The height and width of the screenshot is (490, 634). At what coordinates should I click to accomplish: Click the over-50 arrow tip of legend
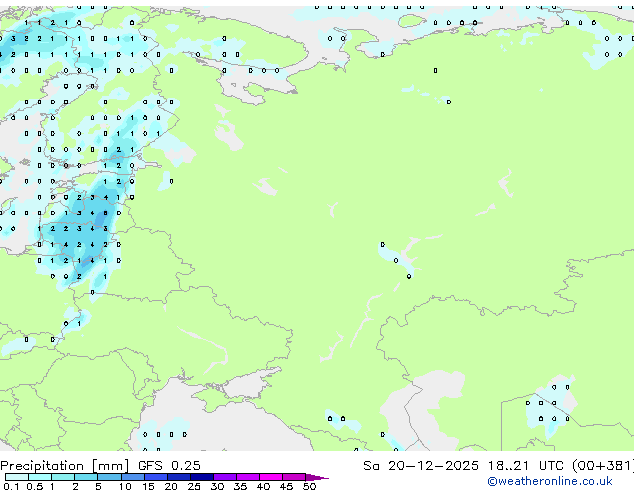tap(318, 477)
